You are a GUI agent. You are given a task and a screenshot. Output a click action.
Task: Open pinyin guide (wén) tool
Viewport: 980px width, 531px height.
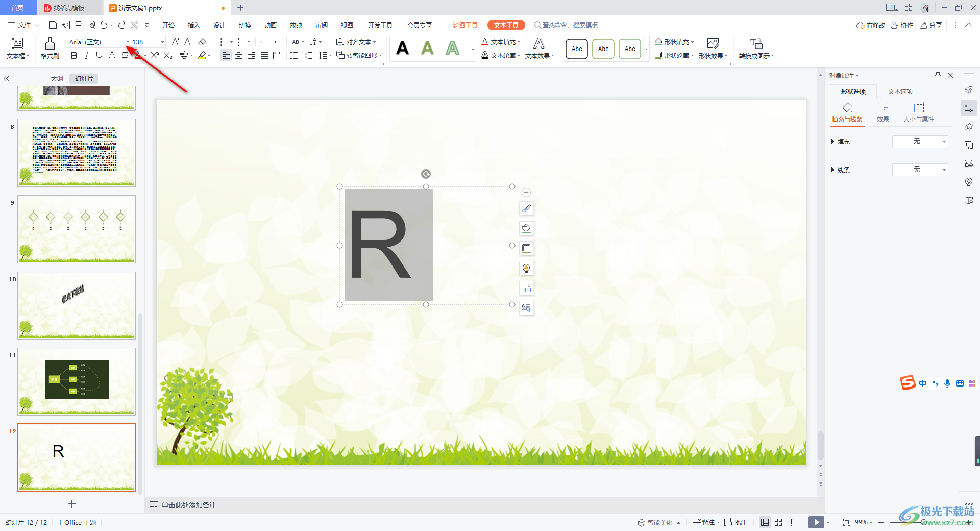tap(184, 55)
